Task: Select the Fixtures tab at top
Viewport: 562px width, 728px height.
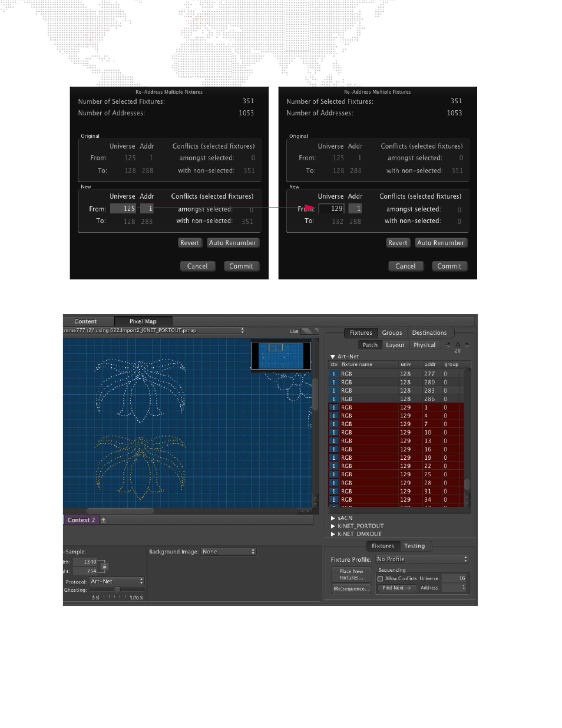Action: (x=361, y=333)
